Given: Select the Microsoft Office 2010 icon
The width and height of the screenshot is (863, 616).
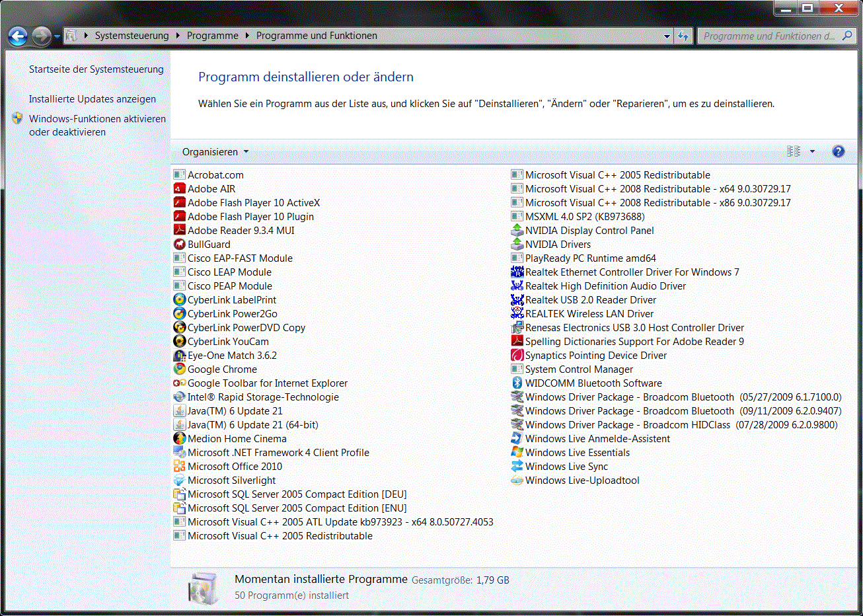Looking at the screenshot, I should (179, 466).
